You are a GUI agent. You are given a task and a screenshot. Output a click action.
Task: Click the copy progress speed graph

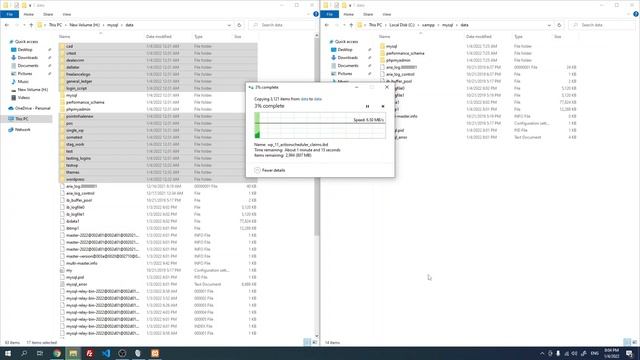click(x=320, y=126)
